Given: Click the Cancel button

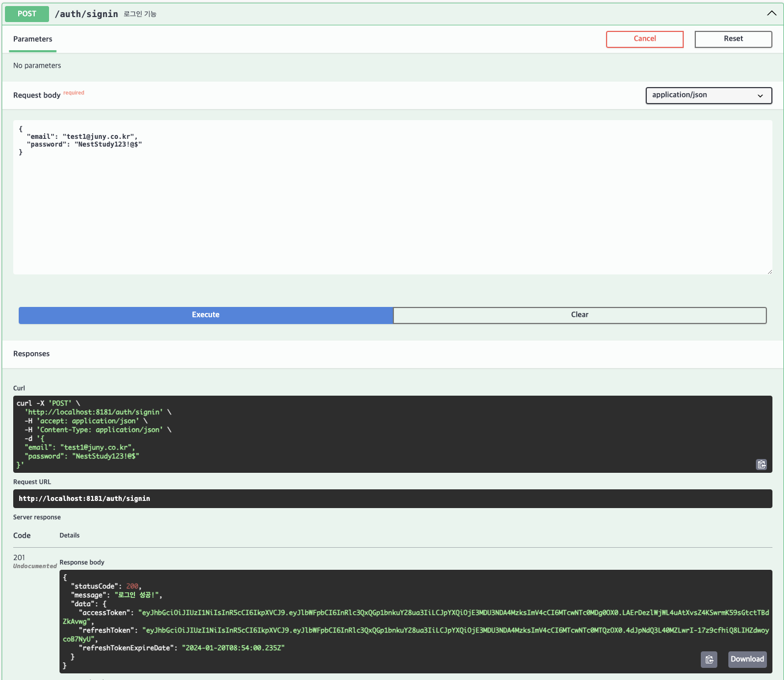Looking at the screenshot, I should (645, 39).
